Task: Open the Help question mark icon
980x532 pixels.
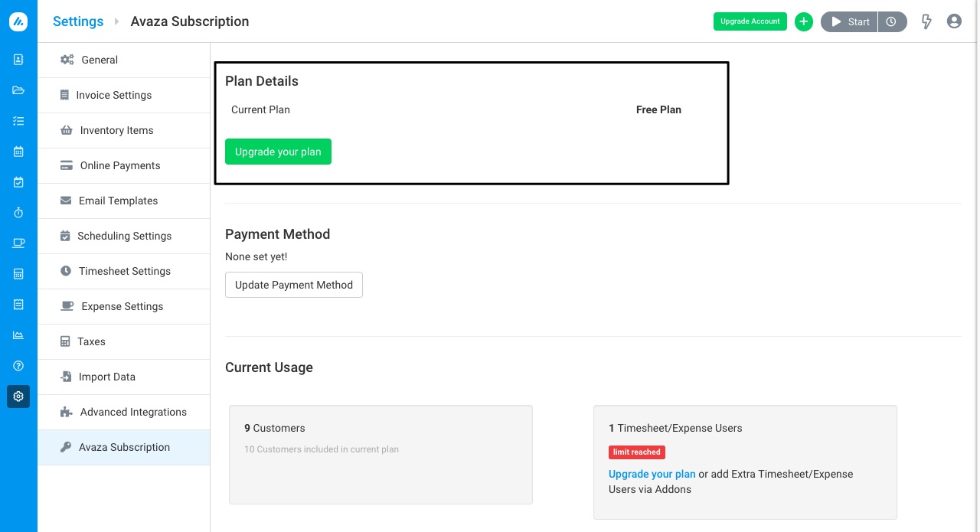Action: [18, 366]
